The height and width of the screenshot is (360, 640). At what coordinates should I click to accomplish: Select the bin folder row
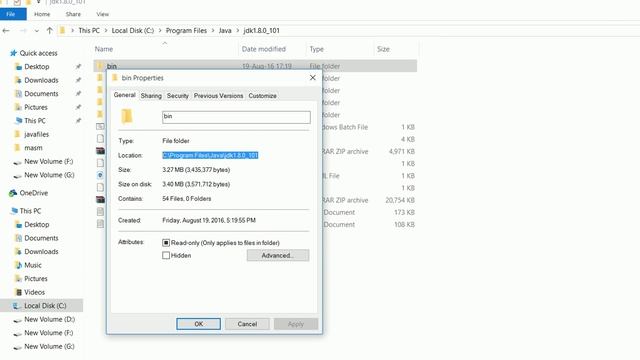point(255,66)
